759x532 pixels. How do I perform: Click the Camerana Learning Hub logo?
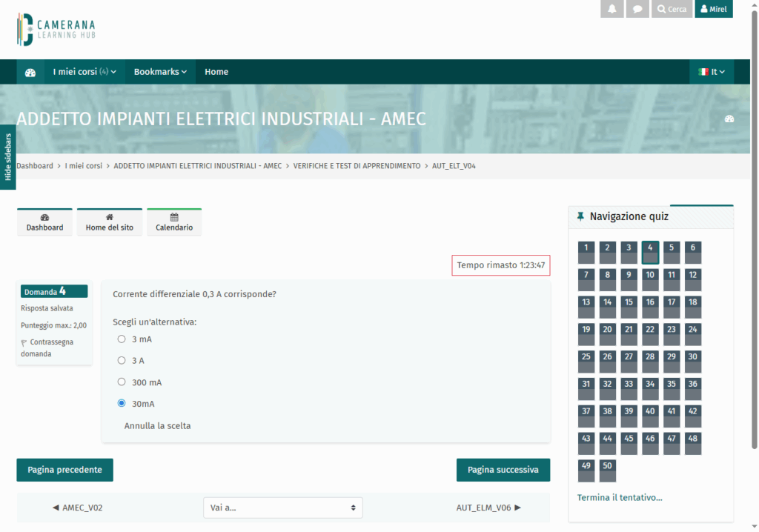(57, 30)
